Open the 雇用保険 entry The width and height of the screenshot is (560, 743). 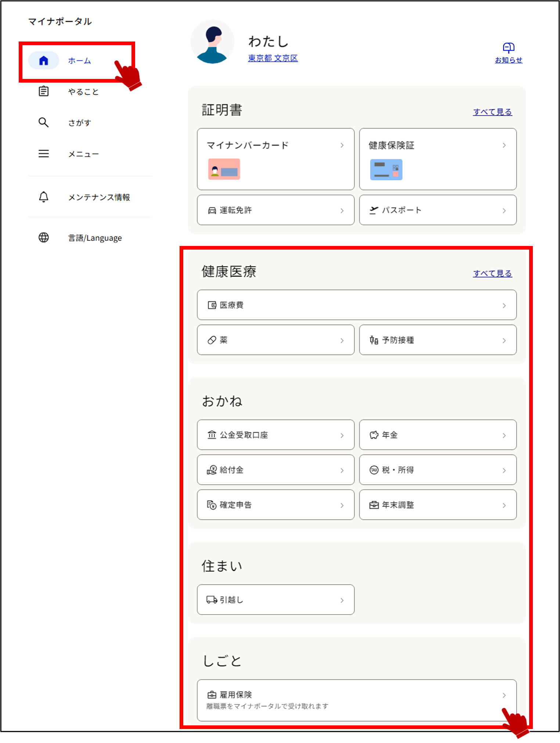(x=357, y=700)
